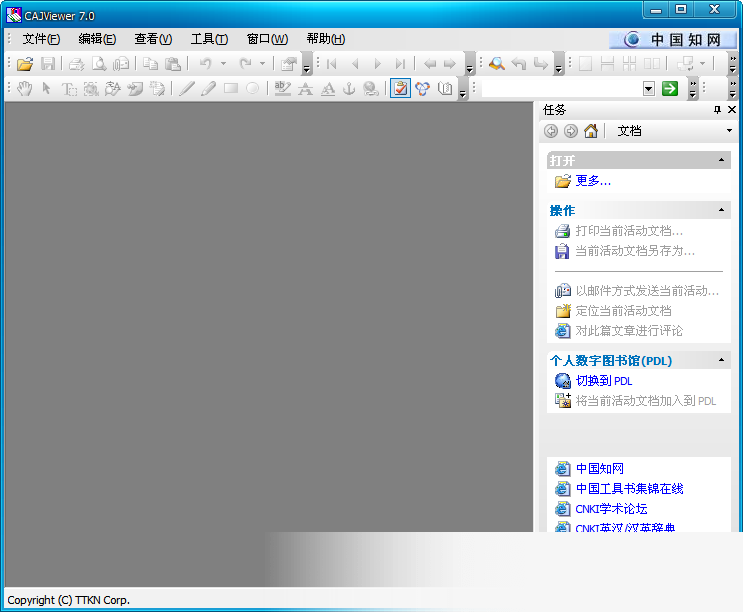Click the open book dictionary icon
Viewport: 743px width, 612px height.
[x=445, y=89]
